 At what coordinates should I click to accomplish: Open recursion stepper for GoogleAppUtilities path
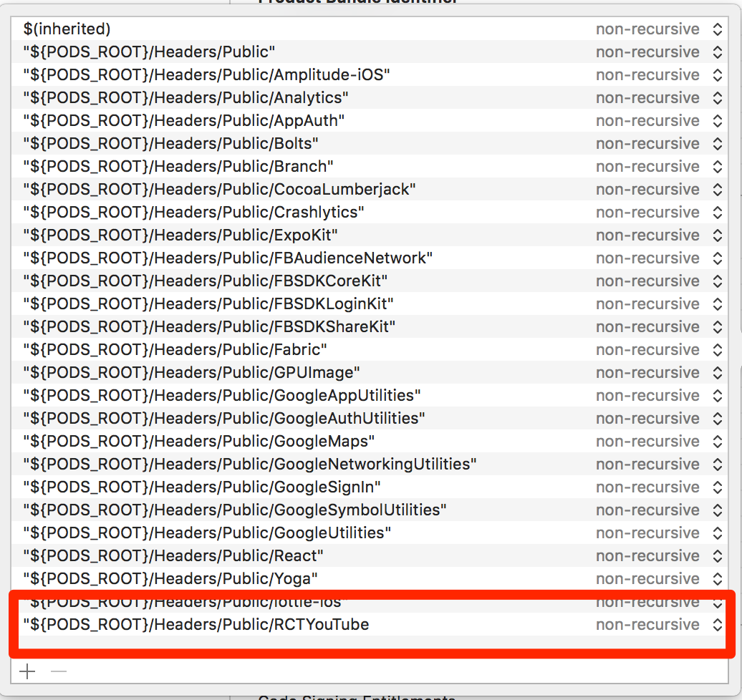click(718, 395)
